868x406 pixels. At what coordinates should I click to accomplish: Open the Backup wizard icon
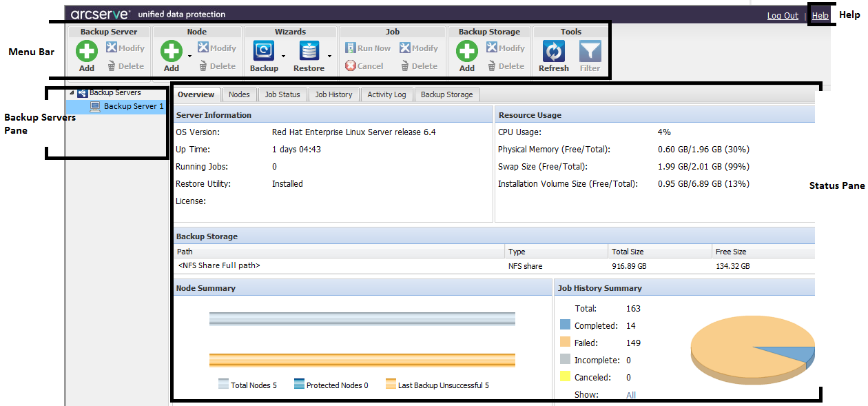click(264, 52)
